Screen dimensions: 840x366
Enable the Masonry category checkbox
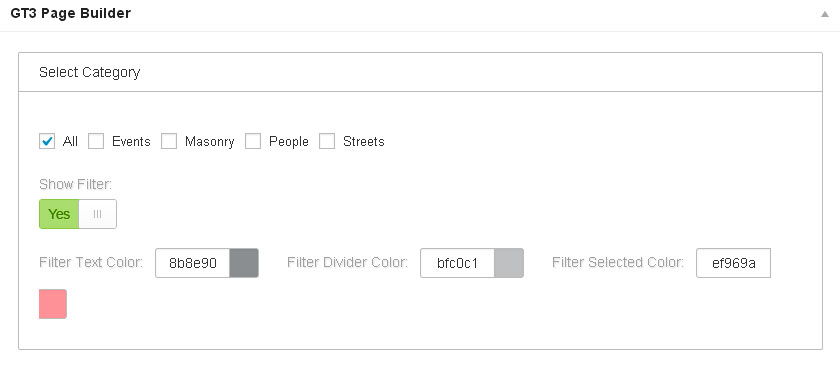pos(169,141)
